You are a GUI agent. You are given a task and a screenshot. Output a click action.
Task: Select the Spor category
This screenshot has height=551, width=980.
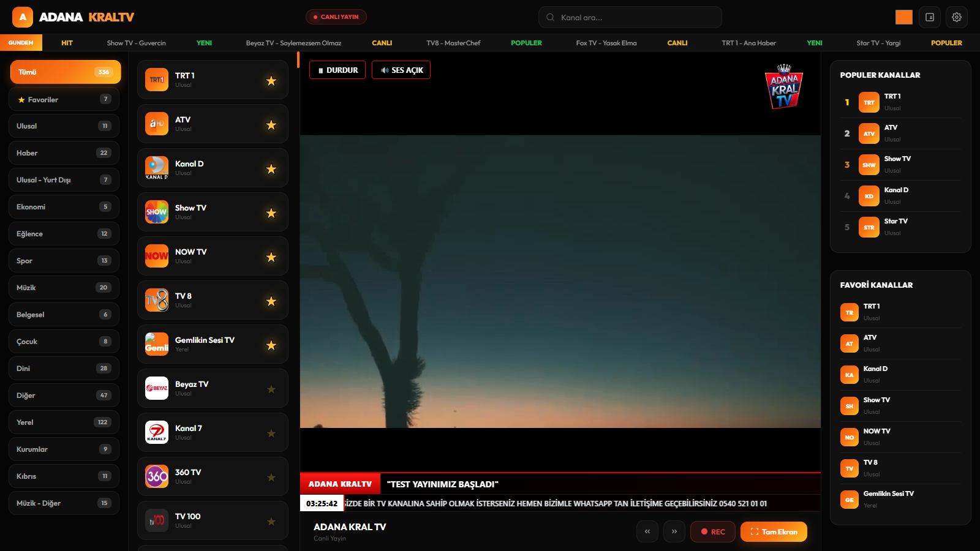[64, 261]
